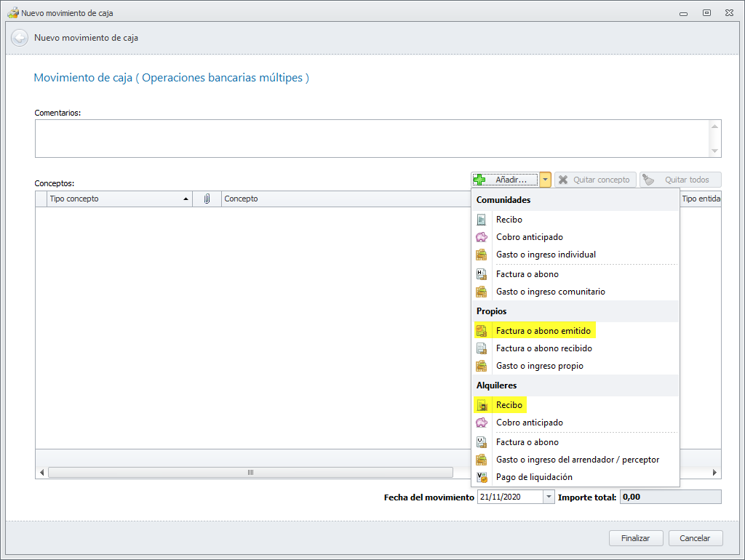This screenshot has height=560, width=745.
Task: Click the Añadir... button
Action: click(505, 180)
